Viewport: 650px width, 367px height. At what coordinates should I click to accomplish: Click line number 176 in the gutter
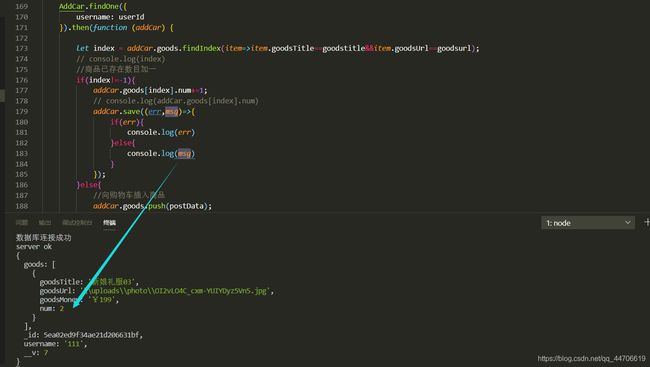point(22,80)
